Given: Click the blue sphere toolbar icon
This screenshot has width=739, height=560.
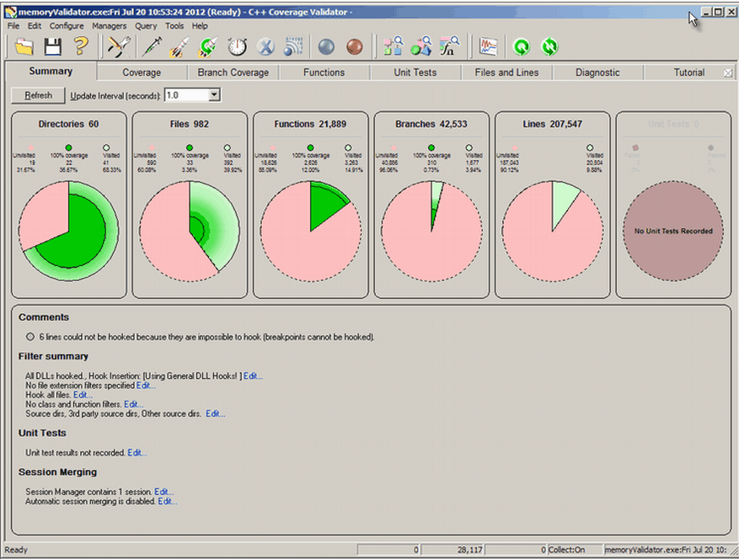Looking at the screenshot, I should [326, 47].
